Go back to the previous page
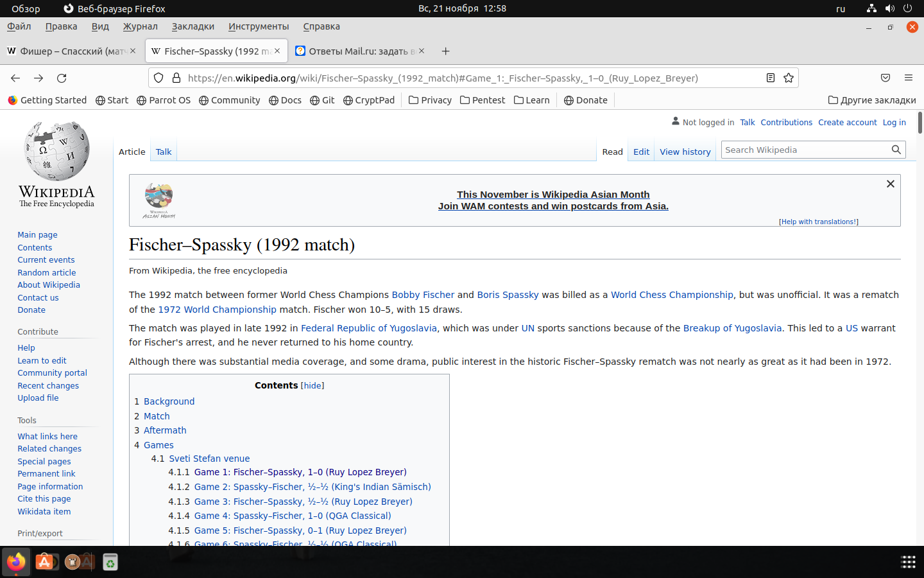924x578 pixels. (15, 78)
